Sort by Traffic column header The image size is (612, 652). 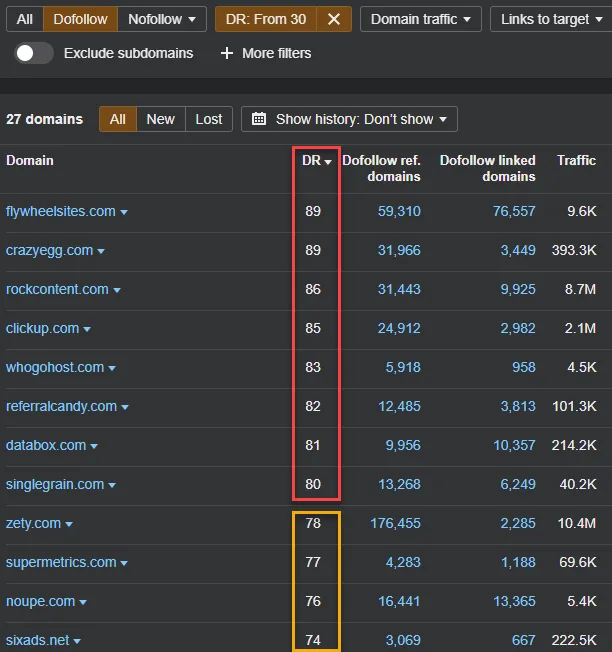pyautogui.click(x=576, y=161)
